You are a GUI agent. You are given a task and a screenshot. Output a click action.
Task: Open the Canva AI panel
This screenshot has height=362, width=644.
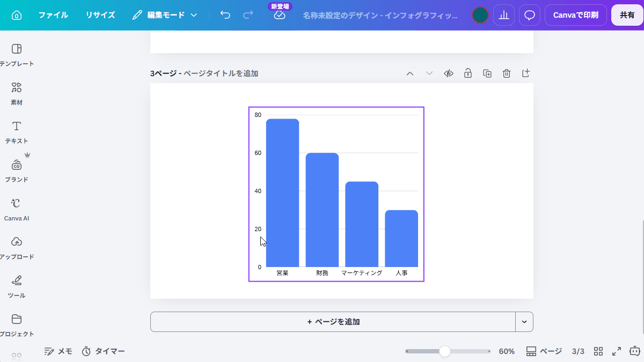point(17,210)
